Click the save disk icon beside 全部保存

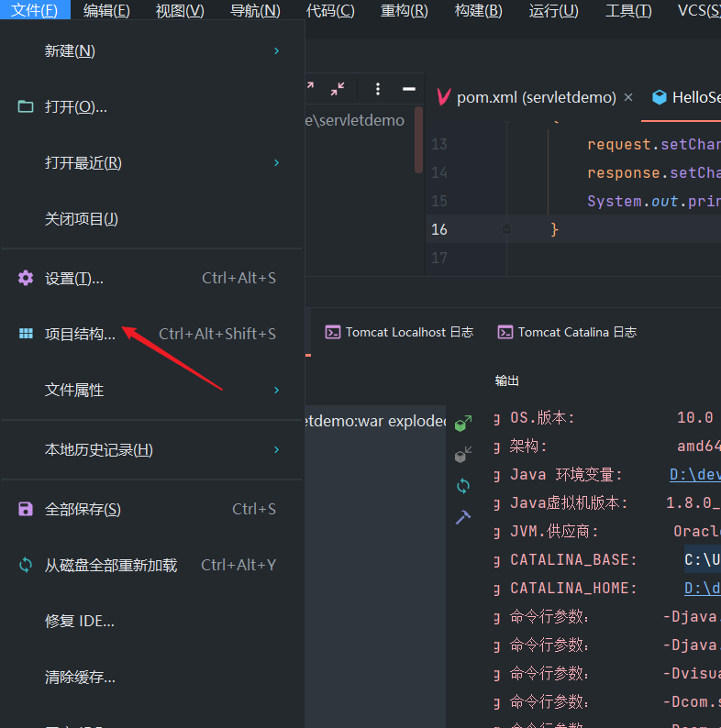[x=26, y=509]
